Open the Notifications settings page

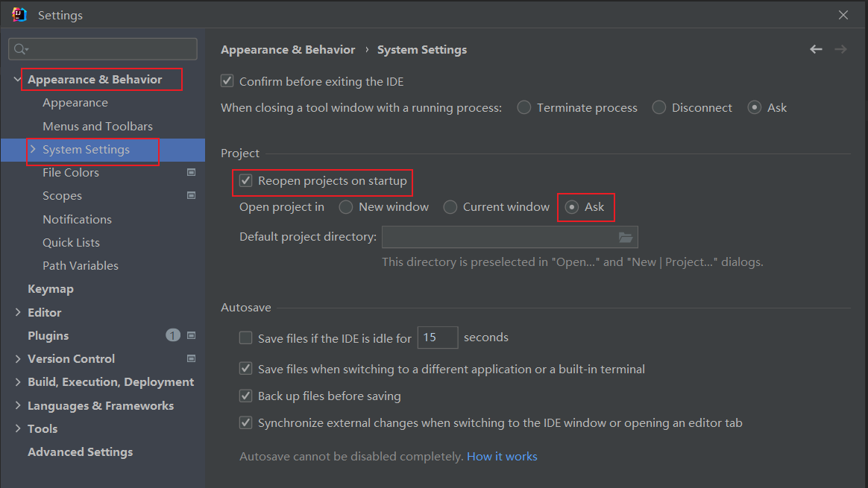pos(77,220)
